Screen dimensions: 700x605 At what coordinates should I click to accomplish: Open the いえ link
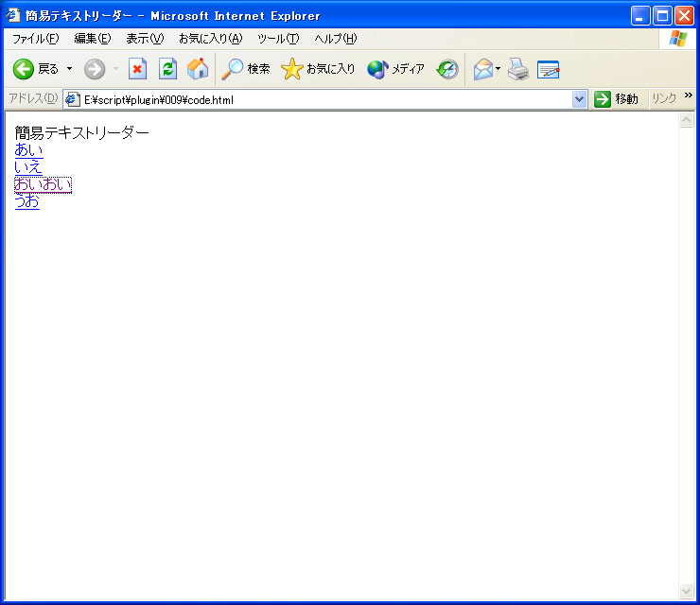28,167
